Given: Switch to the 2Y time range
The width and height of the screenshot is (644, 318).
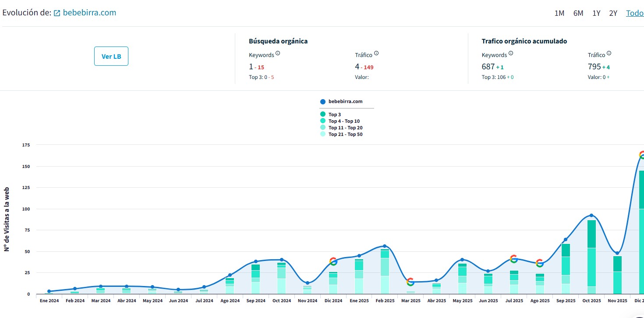Looking at the screenshot, I should [x=613, y=13].
